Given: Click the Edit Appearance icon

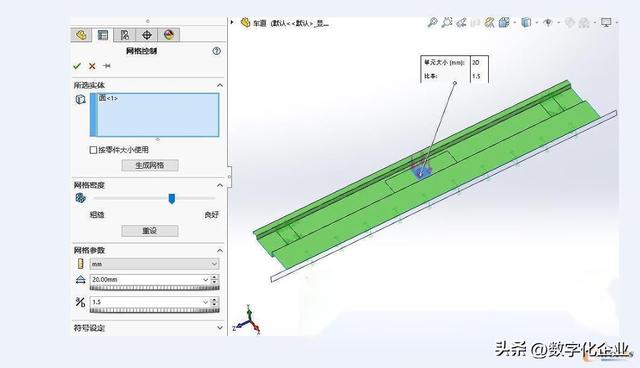Looking at the screenshot, I should 570,22.
